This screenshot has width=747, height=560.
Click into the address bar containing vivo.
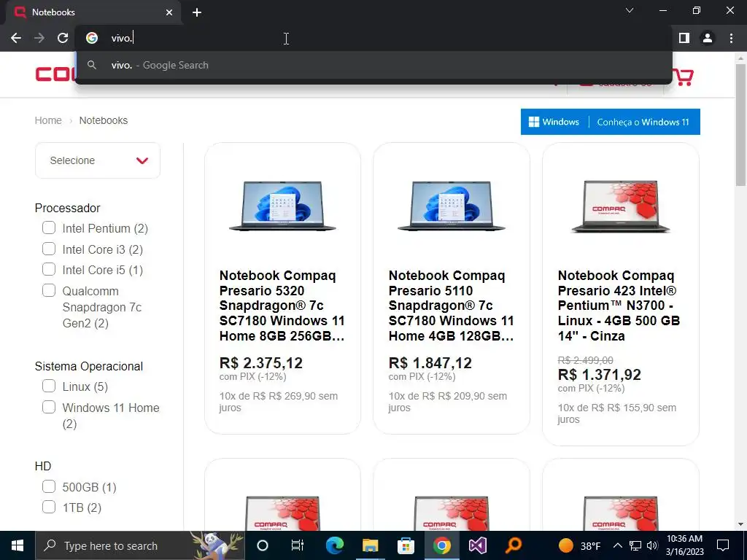coord(373,38)
